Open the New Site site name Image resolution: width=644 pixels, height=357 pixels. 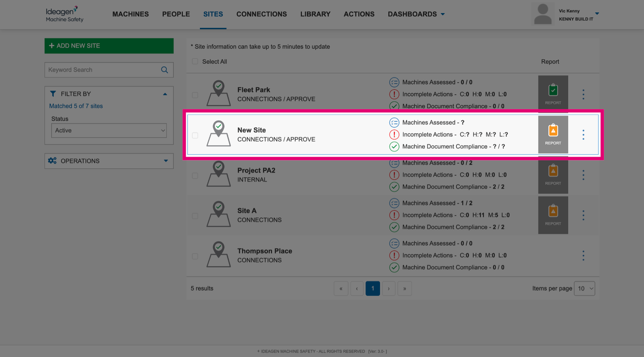pyautogui.click(x=252, y=130)
